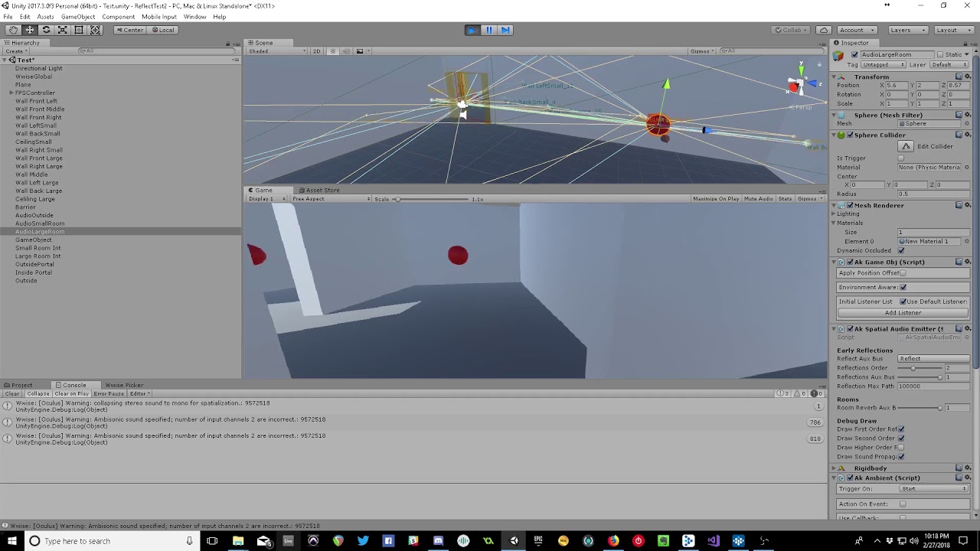Click the Edit Collider icon button
This screenshot has width=980, height=551.
[x=906, y=146]
